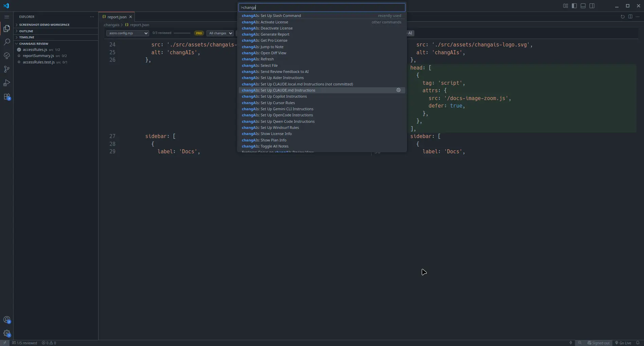Collapse the CHANGAIS REVIEW section
This screenshot has height=346, width=644.
(56, 44)
